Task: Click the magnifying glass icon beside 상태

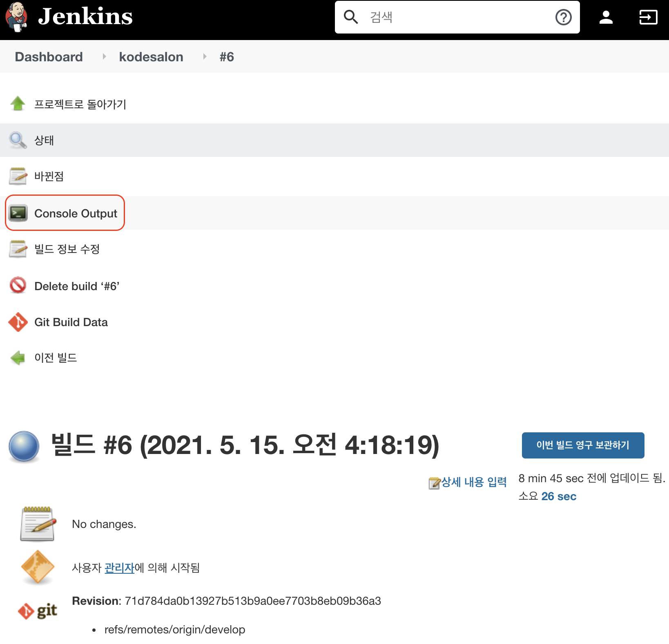Action: point(18,140)
